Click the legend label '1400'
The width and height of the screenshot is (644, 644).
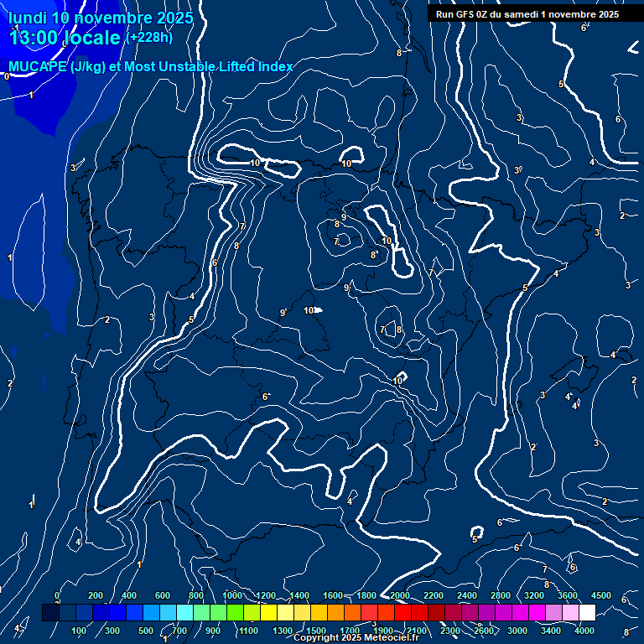299,595
